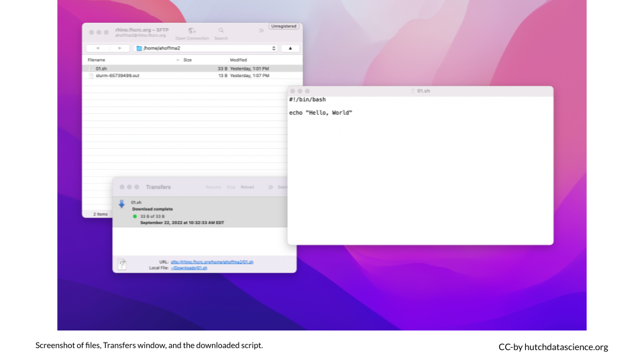
Task: Click the Transfers window title
Action: (158, 187)
